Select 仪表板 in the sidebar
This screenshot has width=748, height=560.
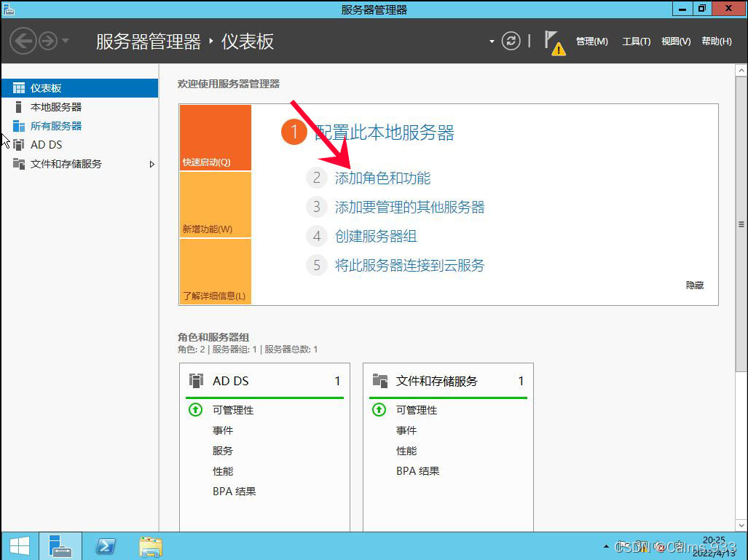tap(79, 88)
